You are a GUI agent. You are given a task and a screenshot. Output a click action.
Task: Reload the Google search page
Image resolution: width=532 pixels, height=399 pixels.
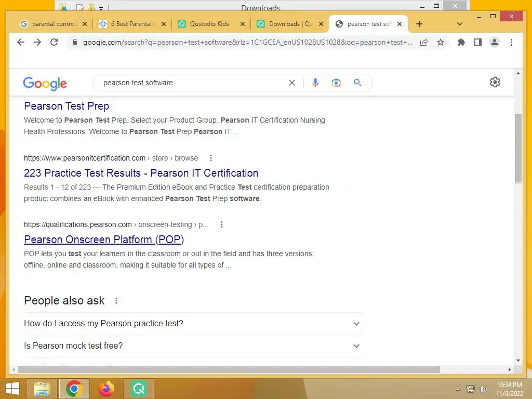pyautogui.click(x=54, y=42)
